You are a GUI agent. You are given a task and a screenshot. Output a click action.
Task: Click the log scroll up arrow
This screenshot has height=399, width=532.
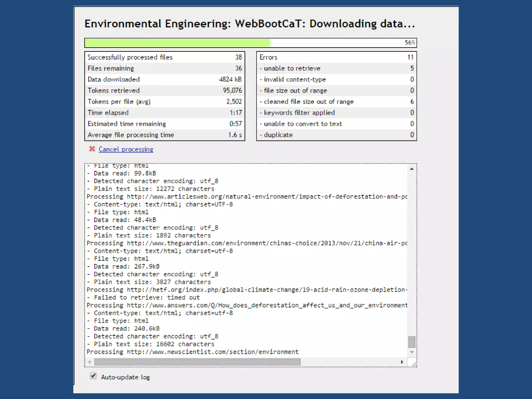[x=412, y=169]
